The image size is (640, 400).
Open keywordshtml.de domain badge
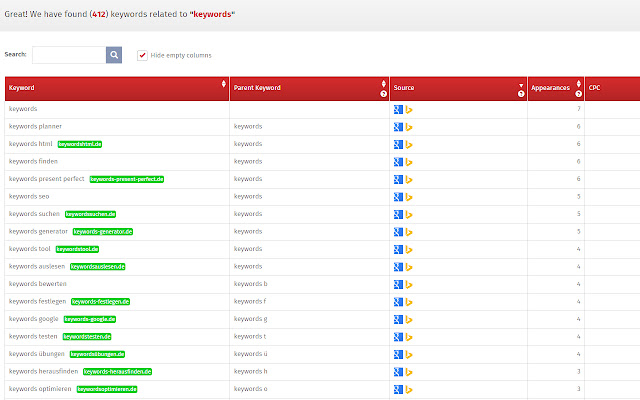pos(80,144)
